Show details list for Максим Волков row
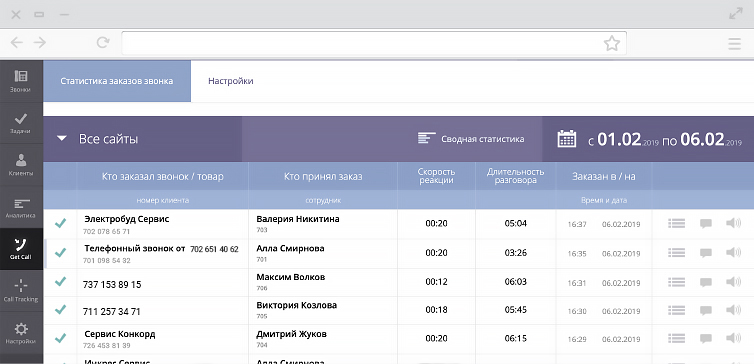This screenshot has width=754, height=364. pos(677,282)
